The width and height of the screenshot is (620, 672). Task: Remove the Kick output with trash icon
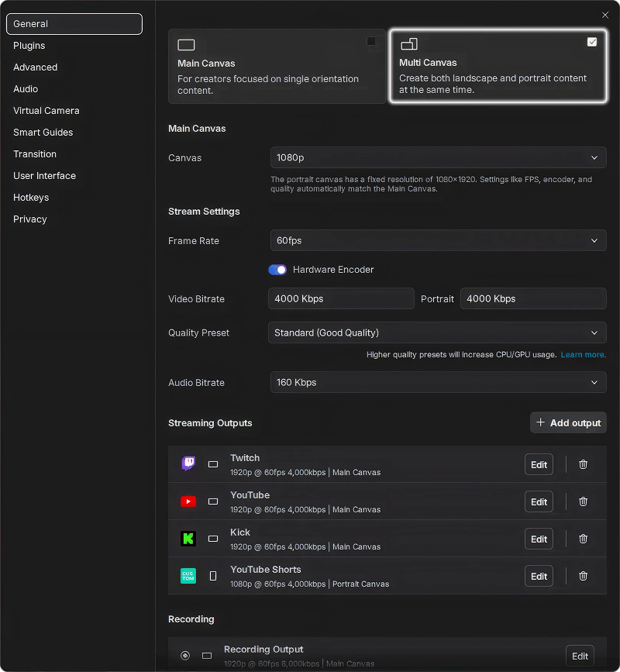[583, 539]
